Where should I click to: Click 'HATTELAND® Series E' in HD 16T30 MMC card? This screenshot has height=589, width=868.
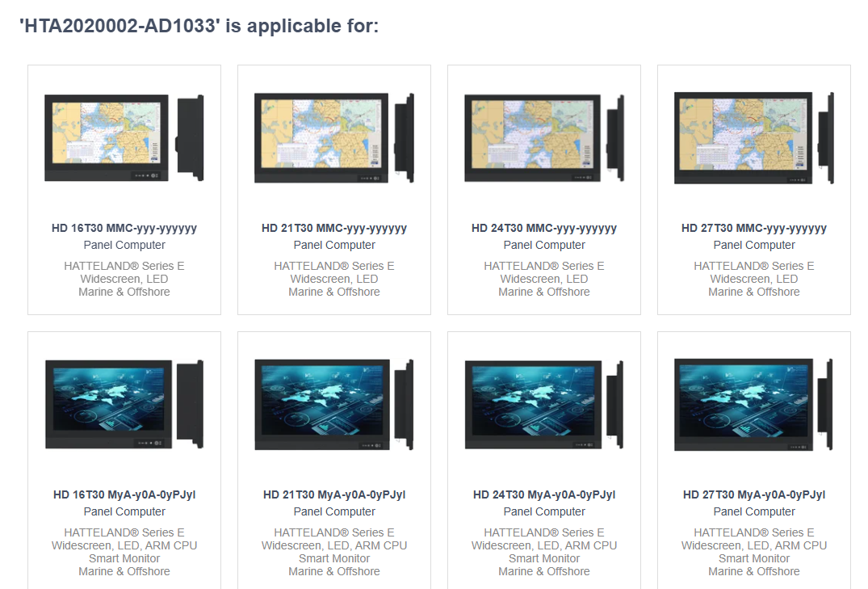(124, 266)
